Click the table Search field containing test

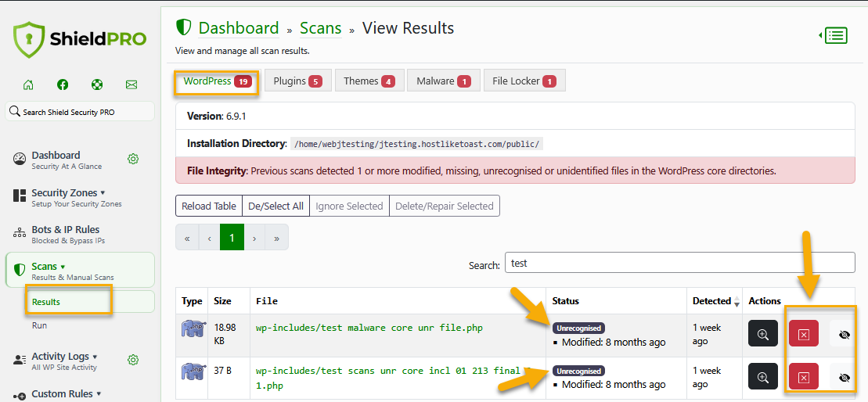[680, 263]
